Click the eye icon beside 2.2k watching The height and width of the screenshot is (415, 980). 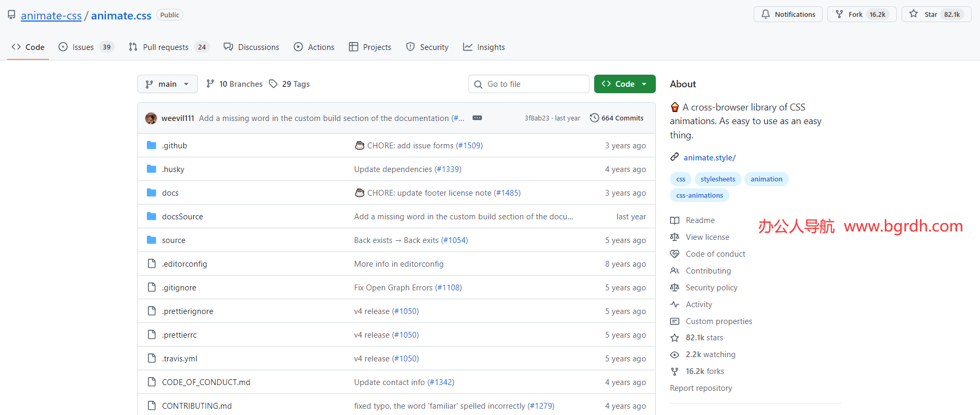click(x=675, y=355)
